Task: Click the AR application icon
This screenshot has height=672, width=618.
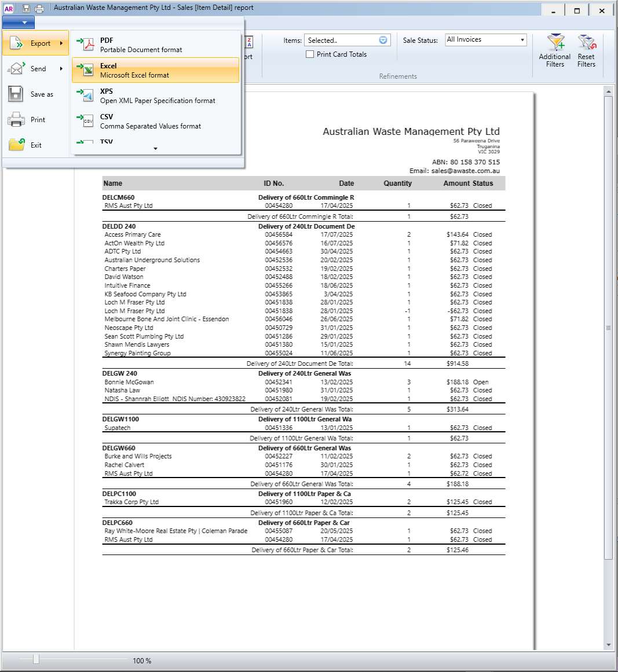Action: point(9,8)
